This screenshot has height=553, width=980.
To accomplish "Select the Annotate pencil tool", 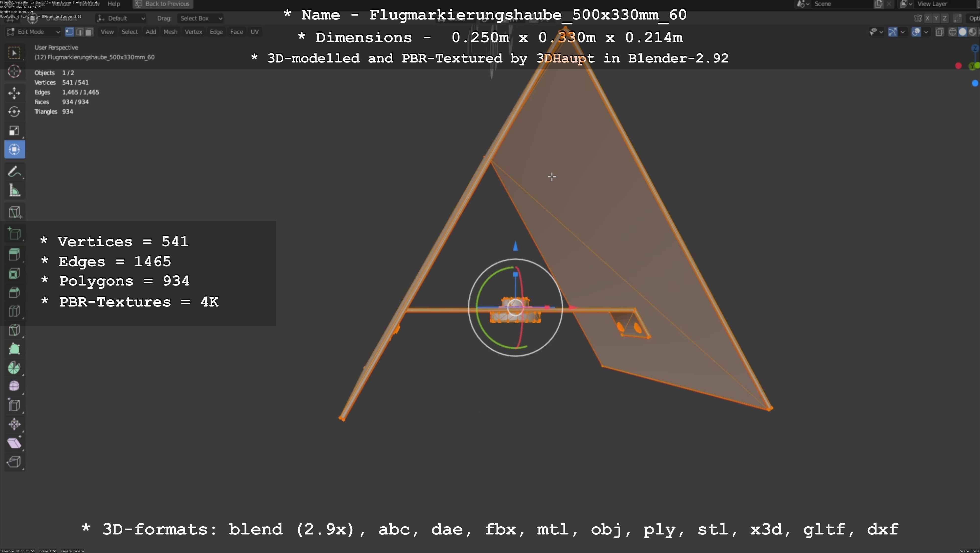I will (14, 172).
